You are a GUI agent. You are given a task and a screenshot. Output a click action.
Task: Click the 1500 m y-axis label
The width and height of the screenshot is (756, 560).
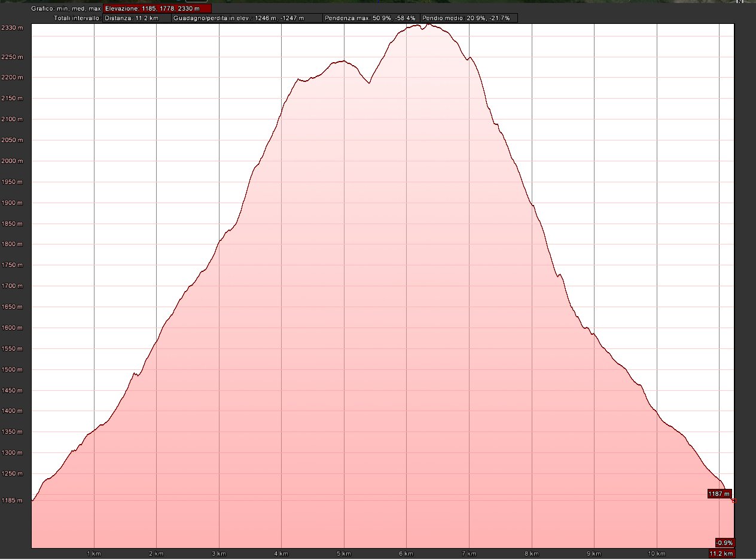pos(12,370)
